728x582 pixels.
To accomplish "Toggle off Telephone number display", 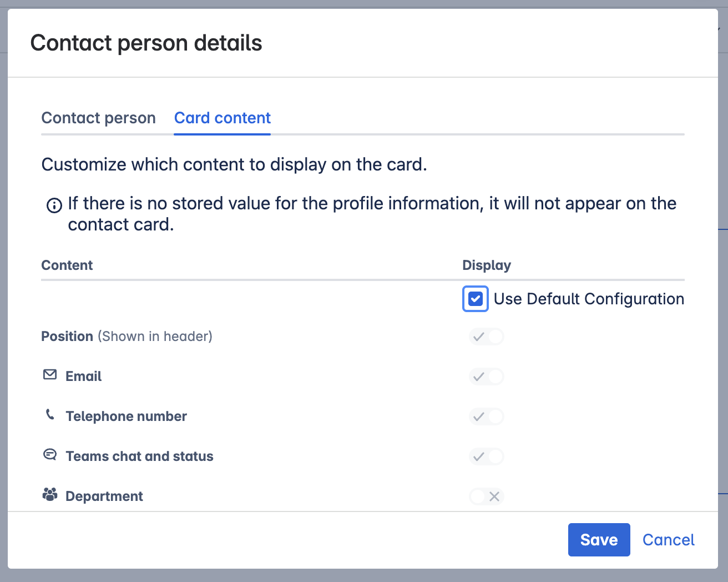I will [x=487, y=416].
